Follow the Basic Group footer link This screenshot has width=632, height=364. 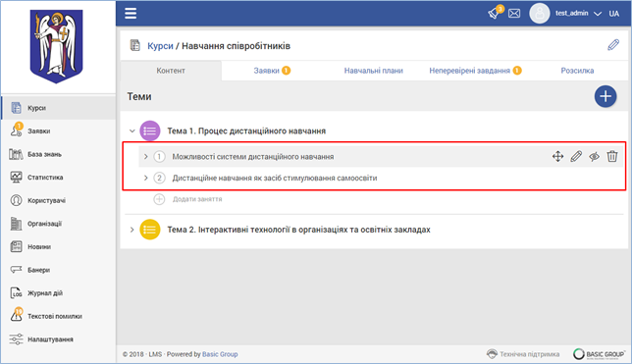point(220,354)
